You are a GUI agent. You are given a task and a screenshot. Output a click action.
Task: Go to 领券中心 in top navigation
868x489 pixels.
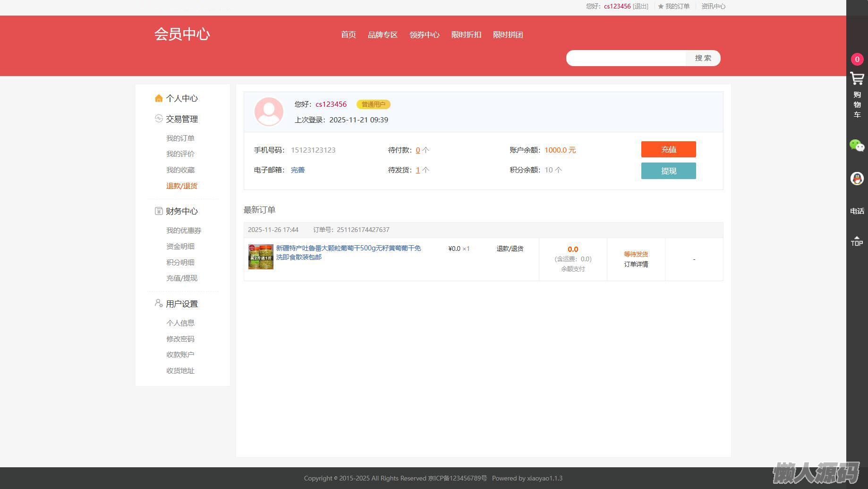(x=424, y=35)
